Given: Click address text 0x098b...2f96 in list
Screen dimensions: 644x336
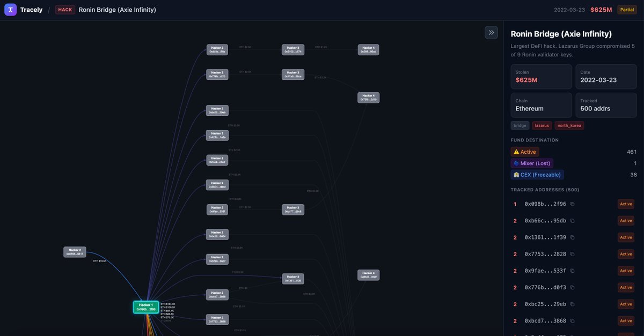Looking at the screenshot, I should pos(545,204).
